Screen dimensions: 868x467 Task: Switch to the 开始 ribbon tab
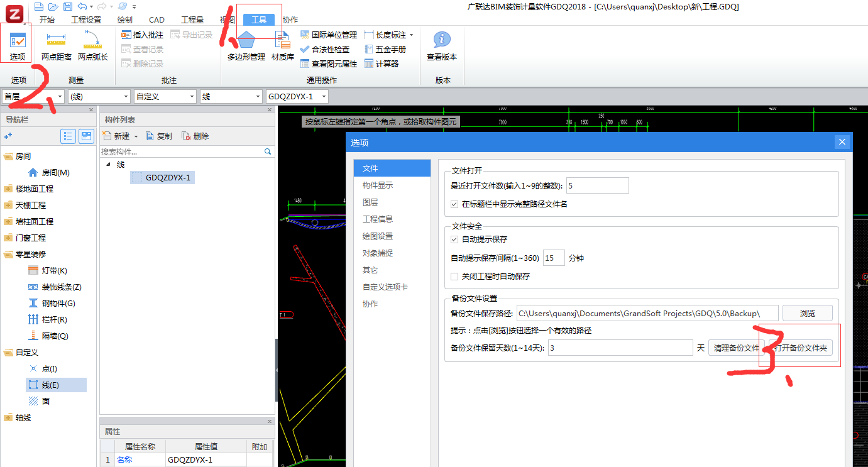[x=47, y=20]
